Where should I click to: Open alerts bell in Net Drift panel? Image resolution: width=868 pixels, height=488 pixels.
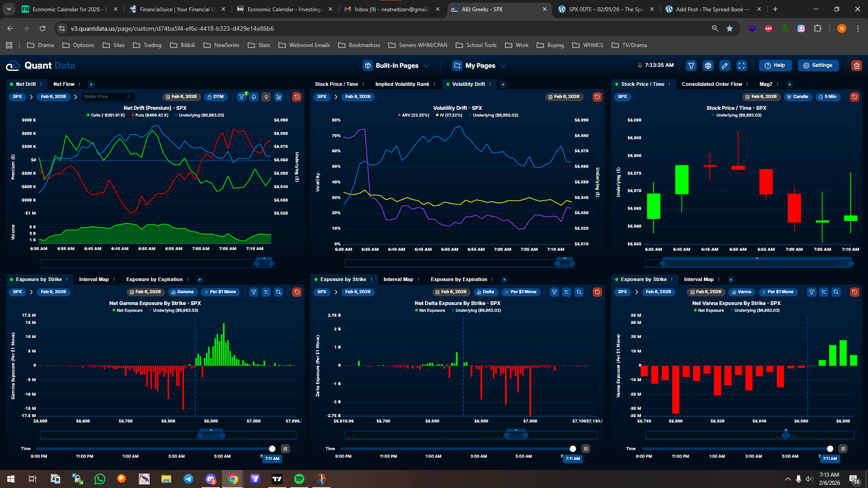click(x=254, y=97)
